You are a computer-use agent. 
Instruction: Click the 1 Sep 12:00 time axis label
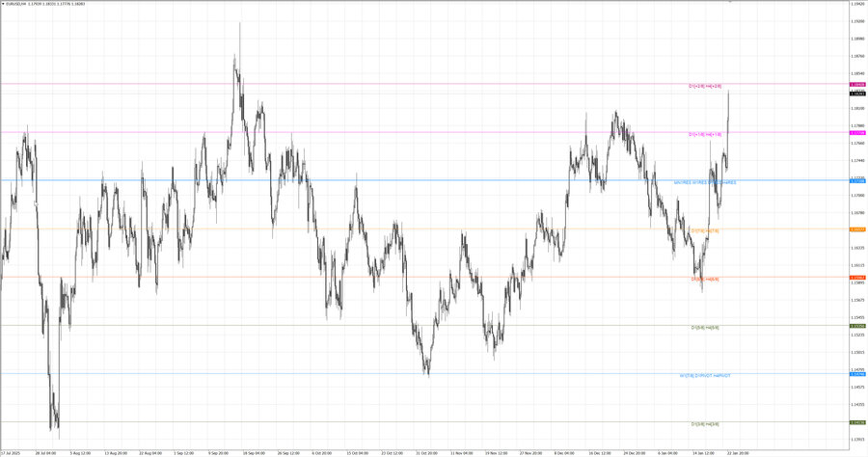click(184, 453)
